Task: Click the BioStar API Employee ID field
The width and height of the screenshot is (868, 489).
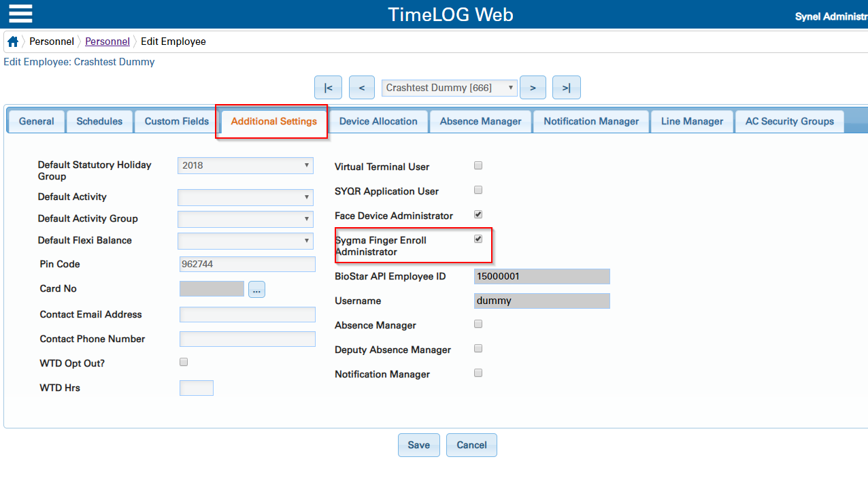Action: click(542, 276)
